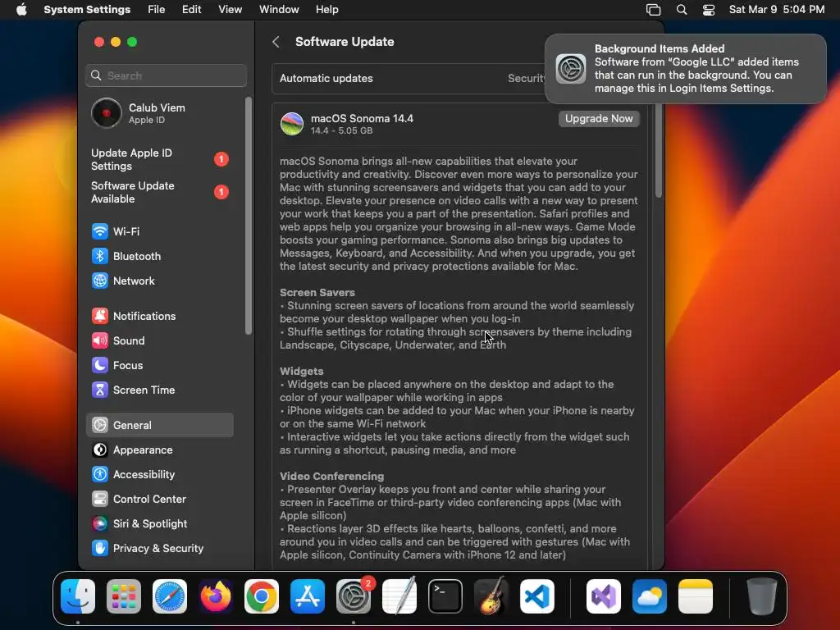Open Spotlight search in menu bar

pos(682,10)
